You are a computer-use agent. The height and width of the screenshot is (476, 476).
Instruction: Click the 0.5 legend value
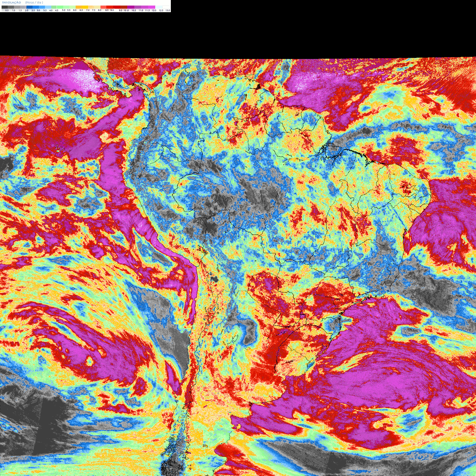click(7, 10)
